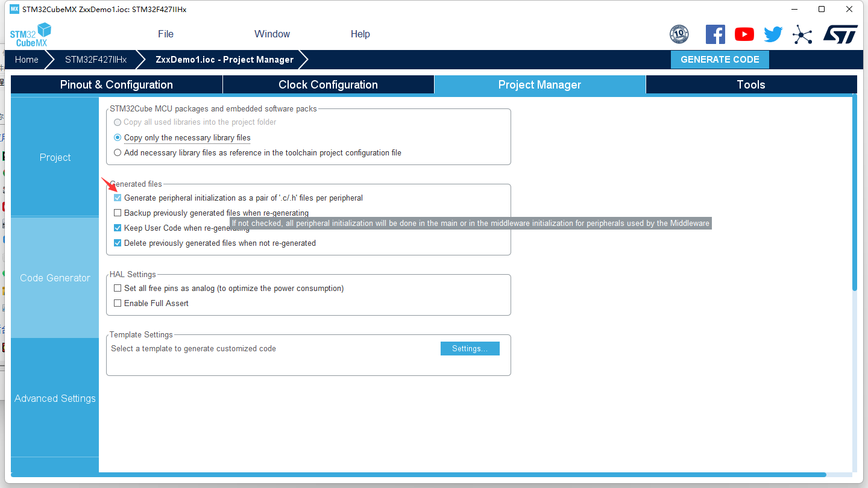Select the STM32F427IIHx breadcrumb
This screenshot has height=488, width=868.
96,60
